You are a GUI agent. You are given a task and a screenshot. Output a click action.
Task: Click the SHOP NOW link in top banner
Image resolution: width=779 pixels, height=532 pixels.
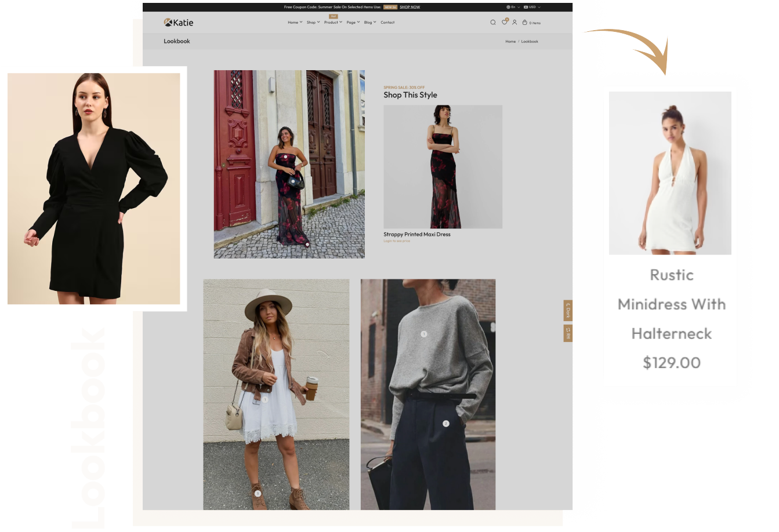pyautogui.click(x=410, y=7)
